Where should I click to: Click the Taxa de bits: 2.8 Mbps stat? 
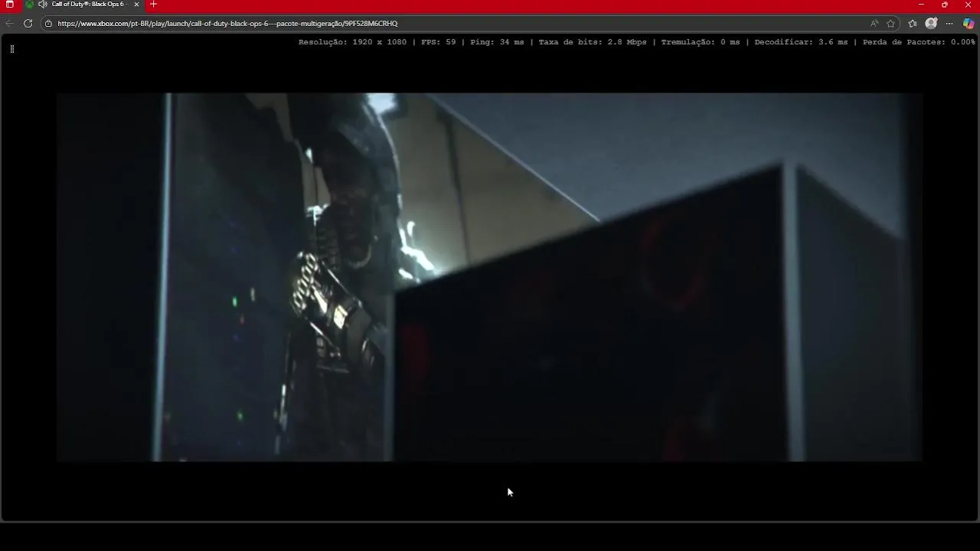click(x=593, y=42)
